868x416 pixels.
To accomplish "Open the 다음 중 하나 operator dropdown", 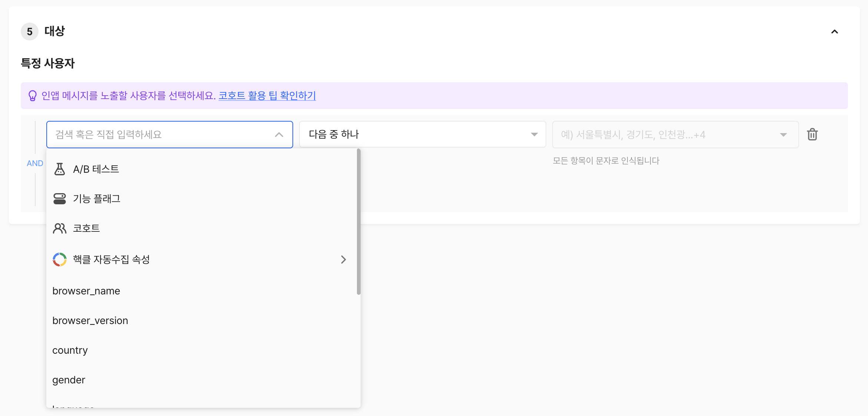I will click(423, 134).
